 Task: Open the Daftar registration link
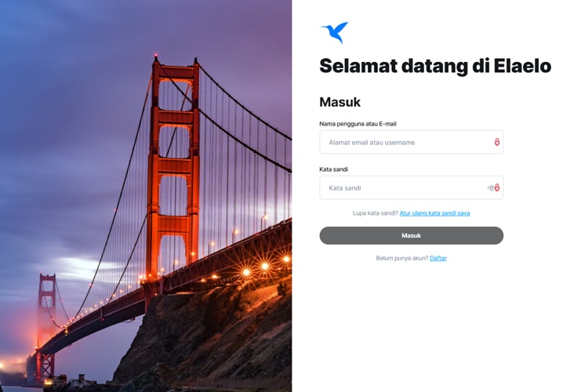(438, 258)
